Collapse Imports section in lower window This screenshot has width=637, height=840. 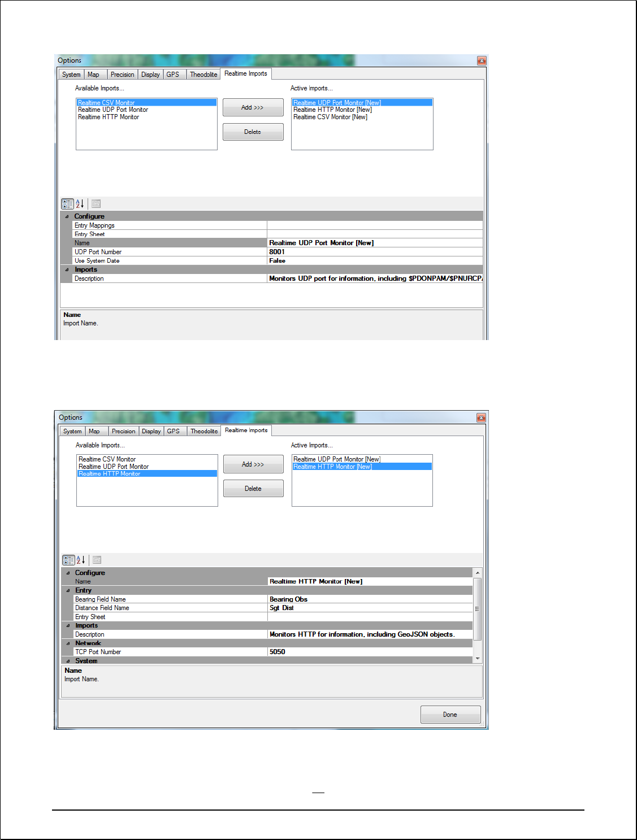pyautogui.click(x=68, y=625)
